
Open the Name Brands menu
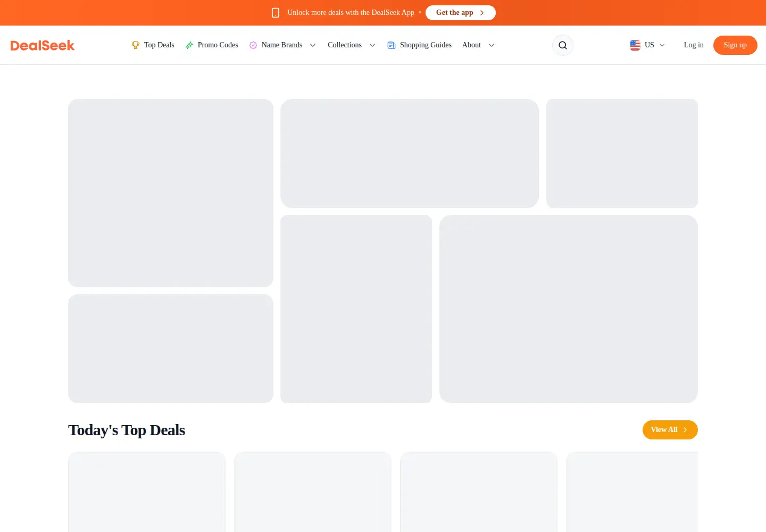click(282, 45)
